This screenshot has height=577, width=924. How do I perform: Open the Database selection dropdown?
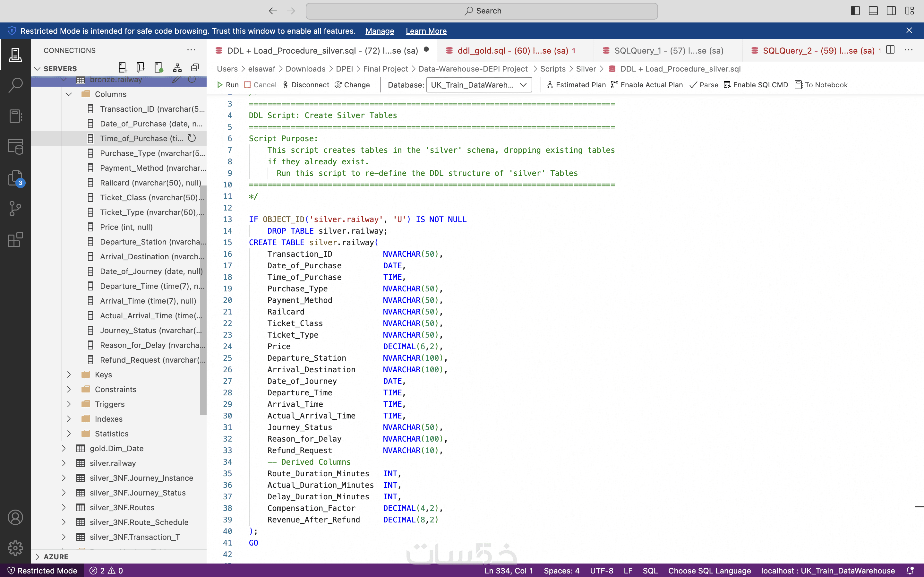(x=479, y=85)
